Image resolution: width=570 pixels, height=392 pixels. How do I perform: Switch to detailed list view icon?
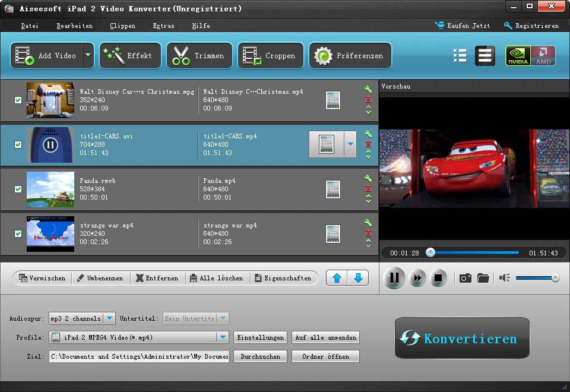tap(485, 56)
